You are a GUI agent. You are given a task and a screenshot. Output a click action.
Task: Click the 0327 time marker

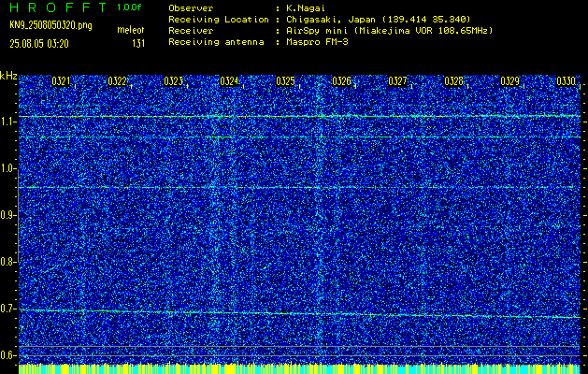pyautogui.click(x=397, y=81)
